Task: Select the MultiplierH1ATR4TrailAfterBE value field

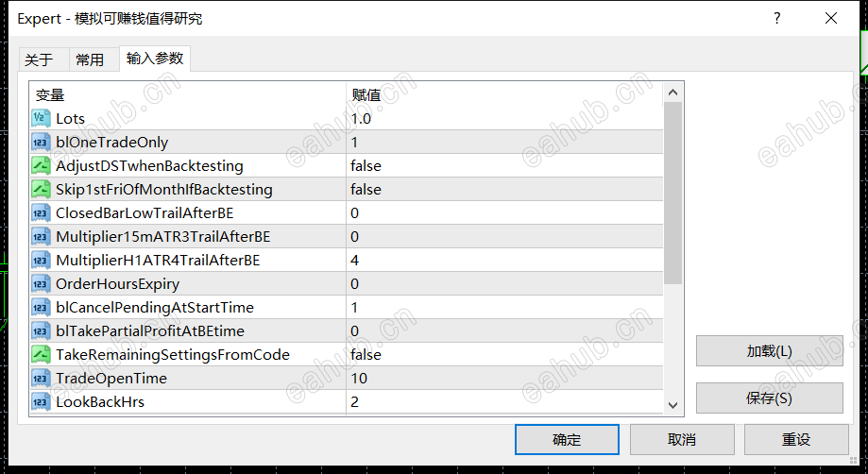Action: pyautogui.click(x=504, y=260)
